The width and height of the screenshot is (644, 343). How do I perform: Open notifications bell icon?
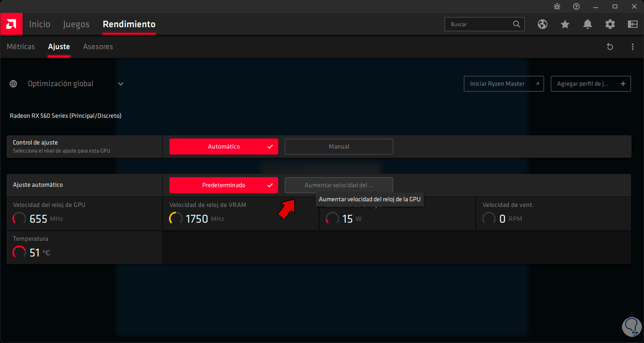tap(588, 24)
